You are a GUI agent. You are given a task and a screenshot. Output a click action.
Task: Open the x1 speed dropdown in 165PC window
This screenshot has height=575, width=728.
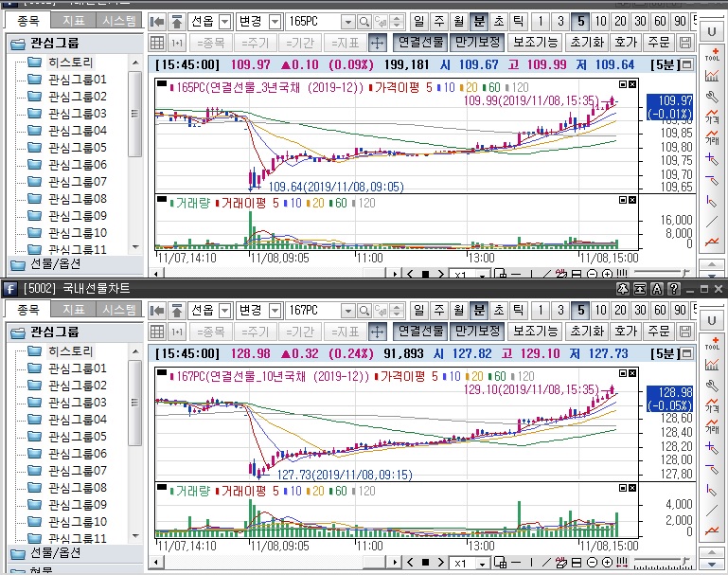tap(483, 275)
